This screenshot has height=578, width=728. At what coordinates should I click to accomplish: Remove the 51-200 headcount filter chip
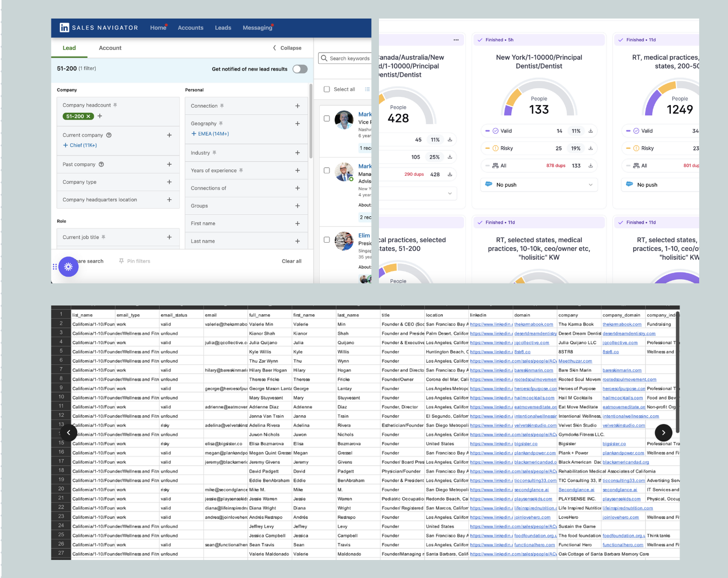(89, 116)
